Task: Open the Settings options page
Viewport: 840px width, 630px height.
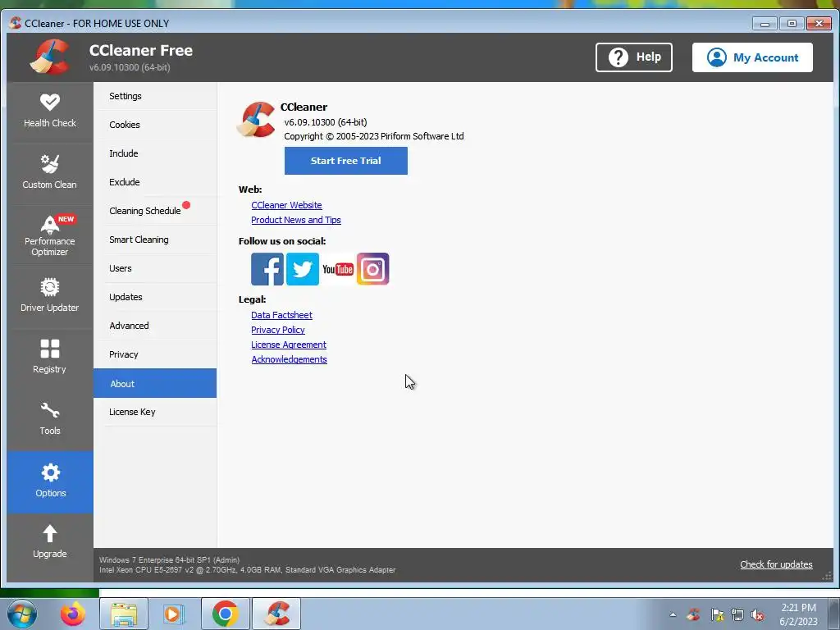Action: tap(155, 97)
